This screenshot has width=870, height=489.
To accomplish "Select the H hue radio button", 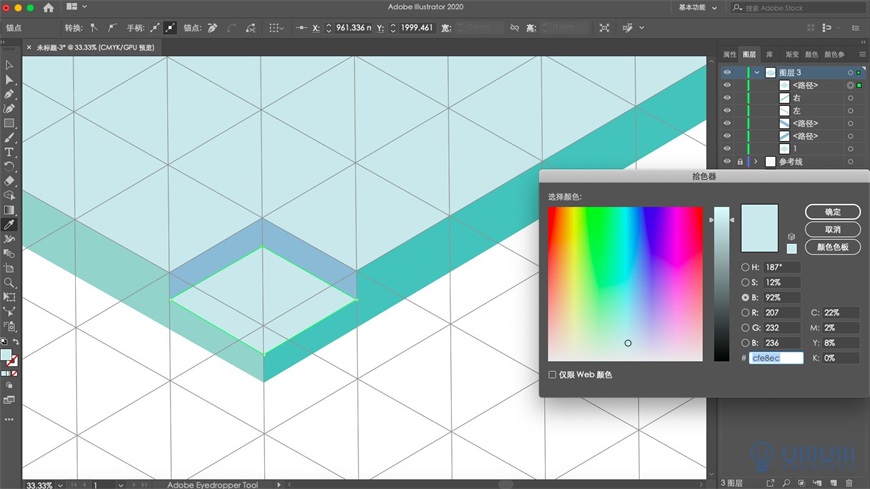I will tap(746, 268).
